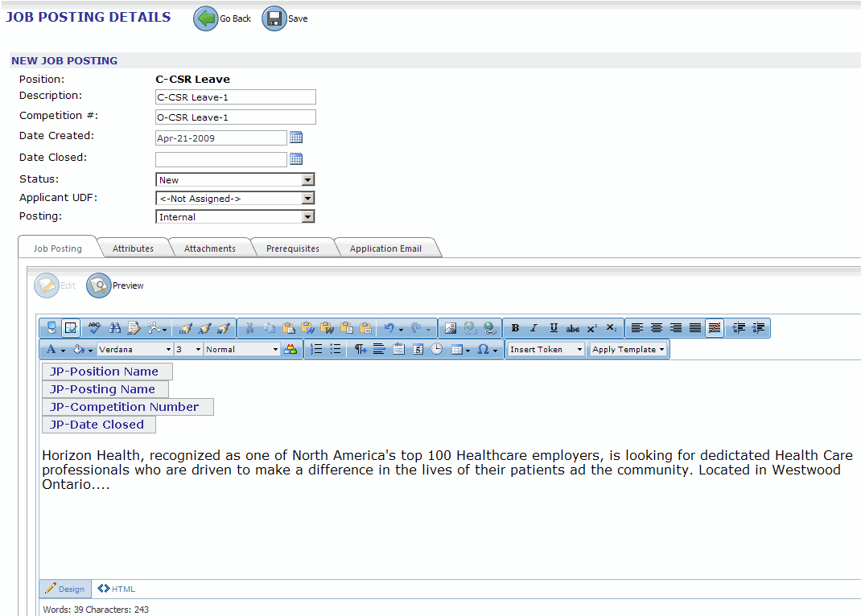The height and width of the screenshot is (616, 861).
Task: Click the Go Back arrow icon
Action: point(206,18)
